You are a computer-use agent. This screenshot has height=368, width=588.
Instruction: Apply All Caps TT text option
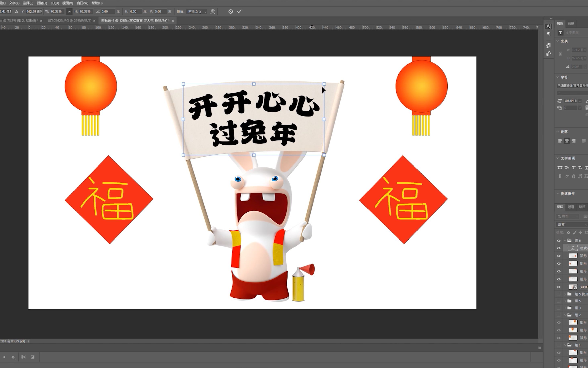point(560,168)
